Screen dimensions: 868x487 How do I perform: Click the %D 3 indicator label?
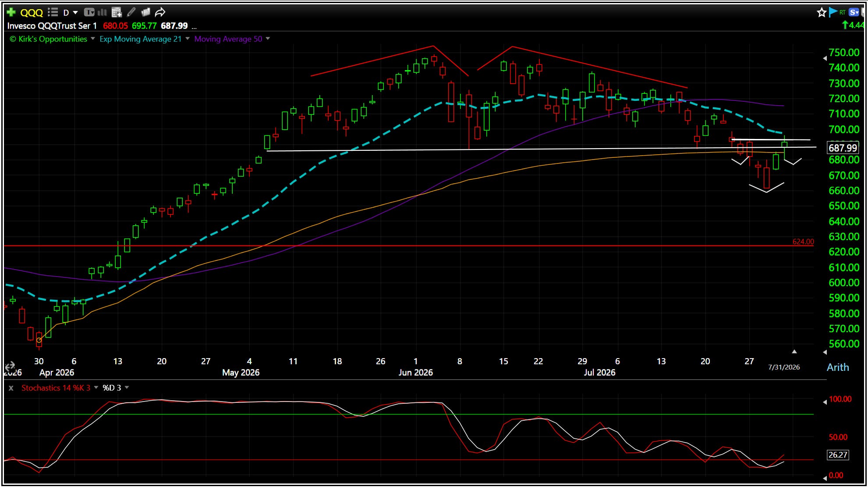point(112,388)
